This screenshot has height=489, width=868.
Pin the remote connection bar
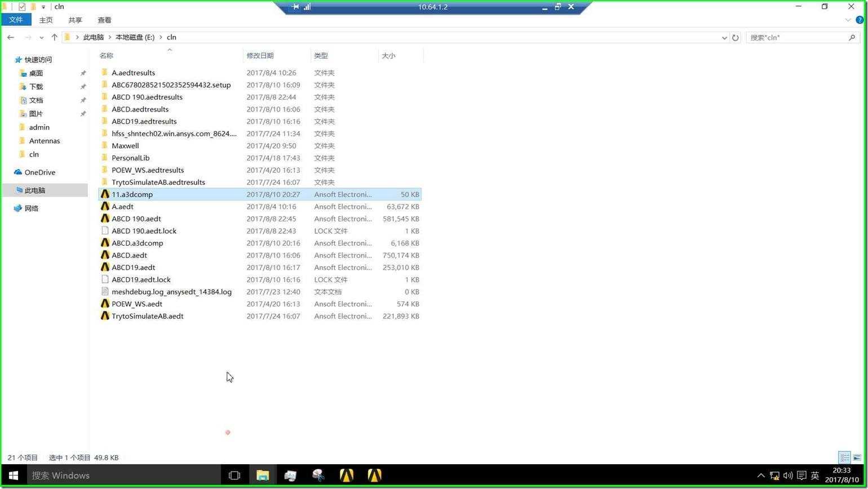pyautogui.click(x=295, y=7)
